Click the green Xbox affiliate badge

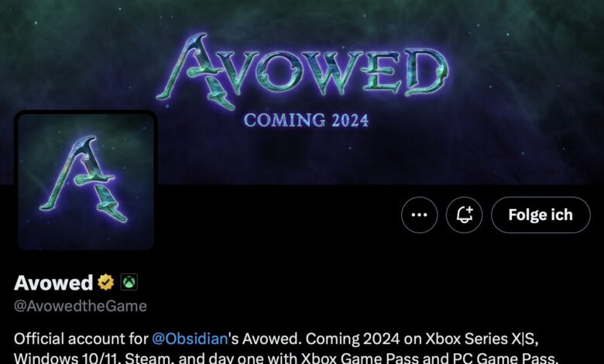[x=129, y=283]
